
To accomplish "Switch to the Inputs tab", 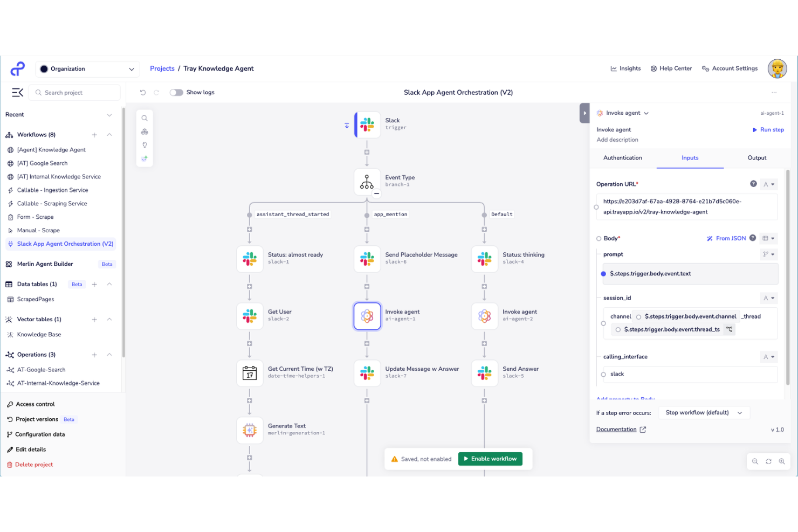I will pyautogui.click(x=690, y=158).
